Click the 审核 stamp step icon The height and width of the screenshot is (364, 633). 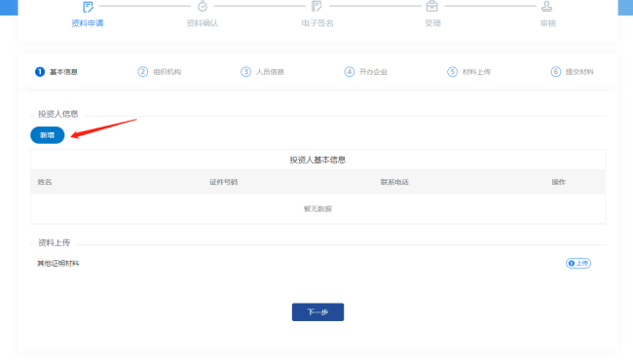(x=547, y=7)
